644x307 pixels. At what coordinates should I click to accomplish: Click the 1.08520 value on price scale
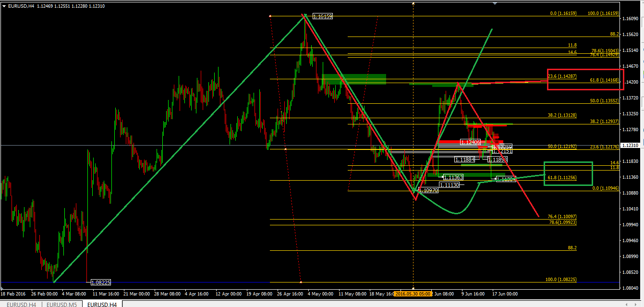(x=630, y=272)
